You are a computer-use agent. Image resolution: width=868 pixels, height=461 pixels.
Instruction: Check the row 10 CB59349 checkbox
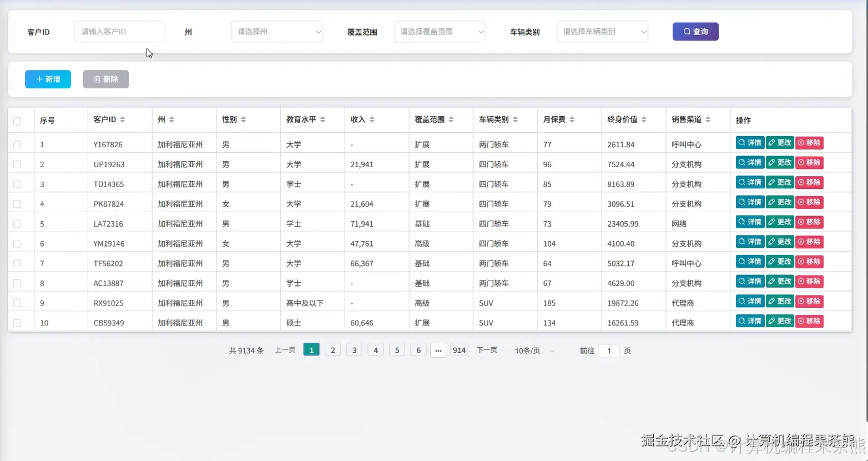click(17, 323)
